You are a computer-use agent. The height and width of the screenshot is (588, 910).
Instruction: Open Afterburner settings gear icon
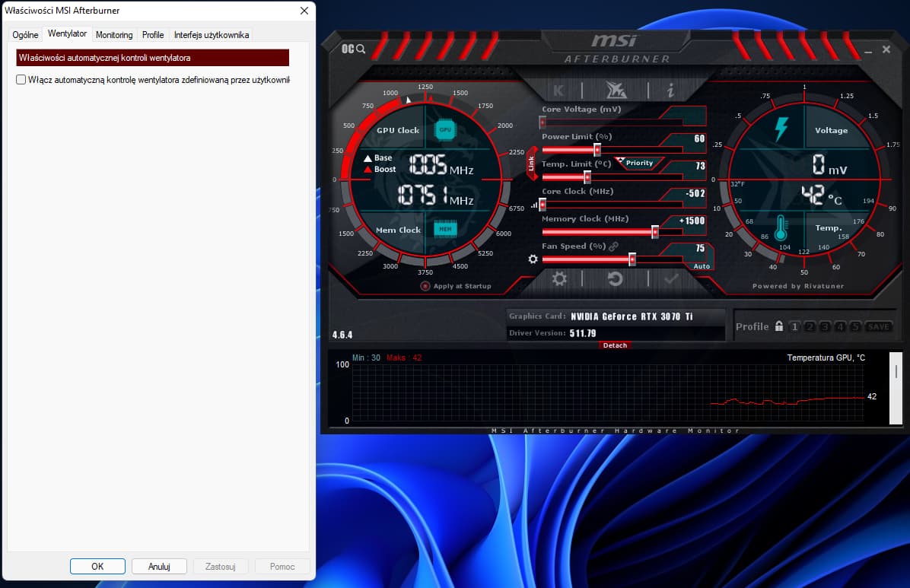(559, 279)
